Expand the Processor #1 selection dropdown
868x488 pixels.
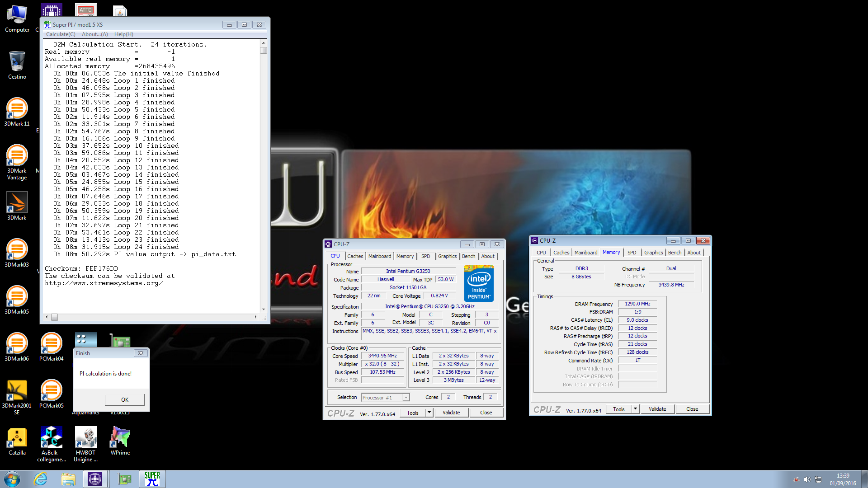[x=406, y=398]
